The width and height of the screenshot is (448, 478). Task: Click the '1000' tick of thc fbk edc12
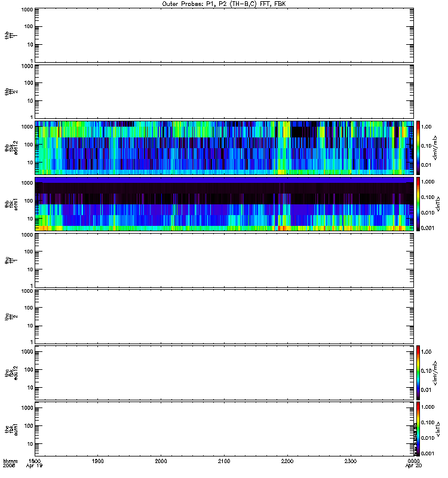(27, 351)
